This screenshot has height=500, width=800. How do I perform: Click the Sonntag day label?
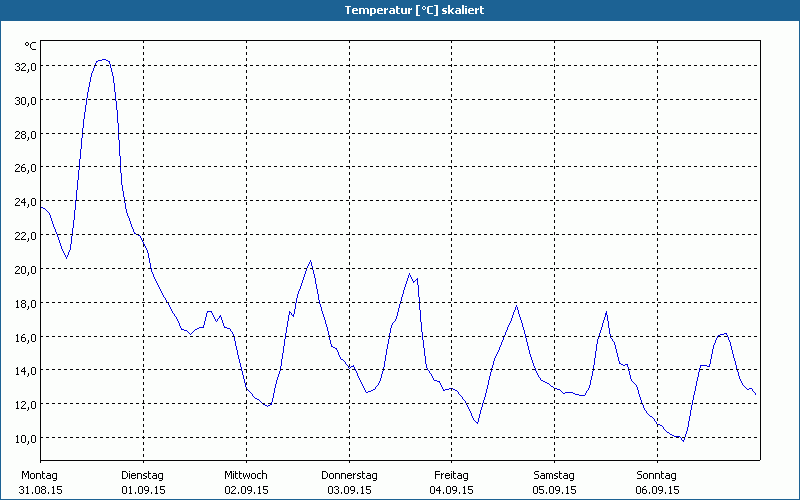657,475
